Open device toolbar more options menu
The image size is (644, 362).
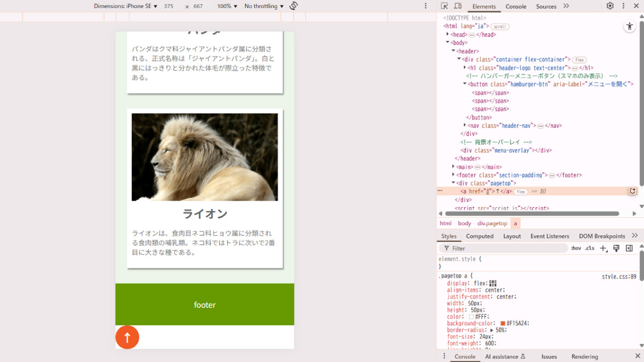pos(426,6)
